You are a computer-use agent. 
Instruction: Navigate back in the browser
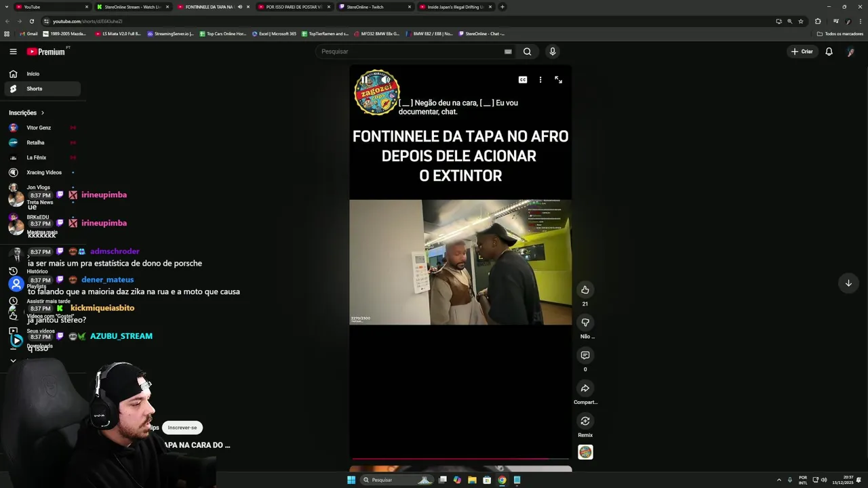pos(7,21)
